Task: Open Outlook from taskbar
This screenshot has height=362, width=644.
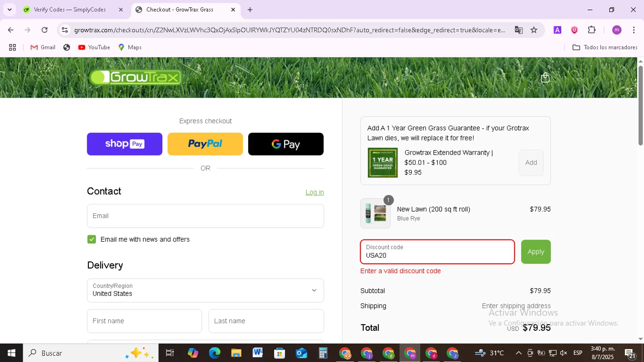Action: [x=301, y=353]
